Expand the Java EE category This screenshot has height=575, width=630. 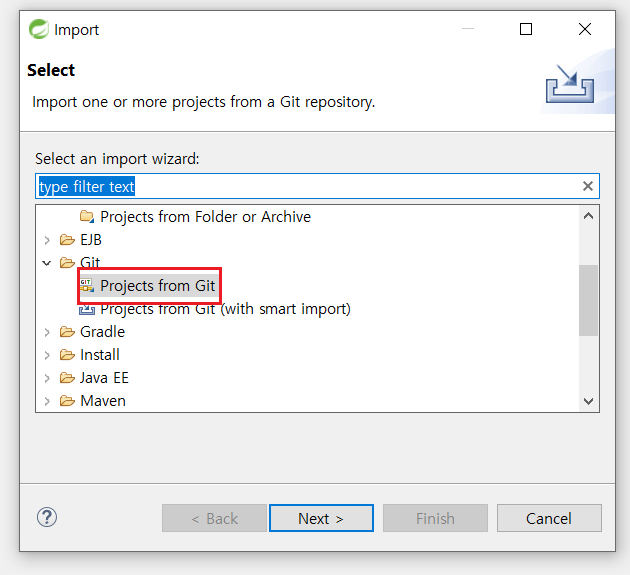[x=47, y=378]
